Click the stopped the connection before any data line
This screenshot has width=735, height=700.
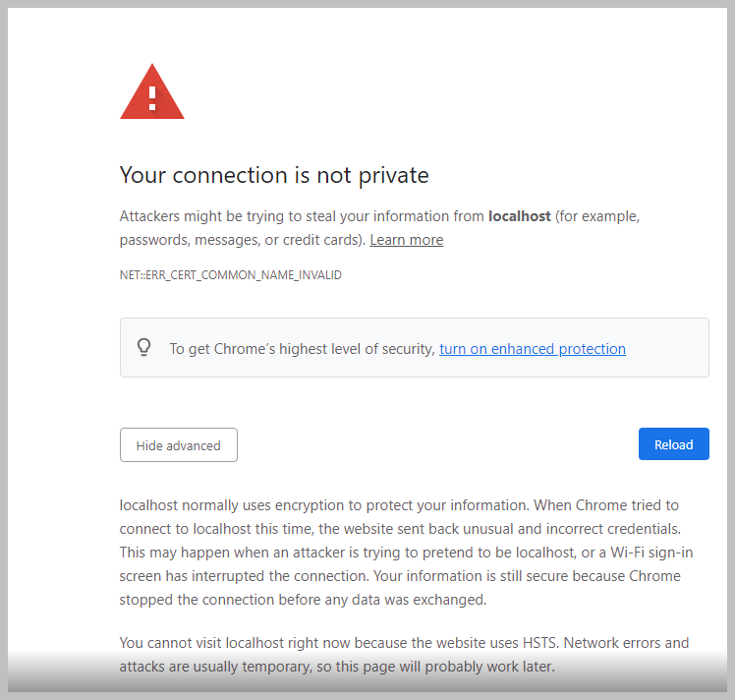point(303,600)
